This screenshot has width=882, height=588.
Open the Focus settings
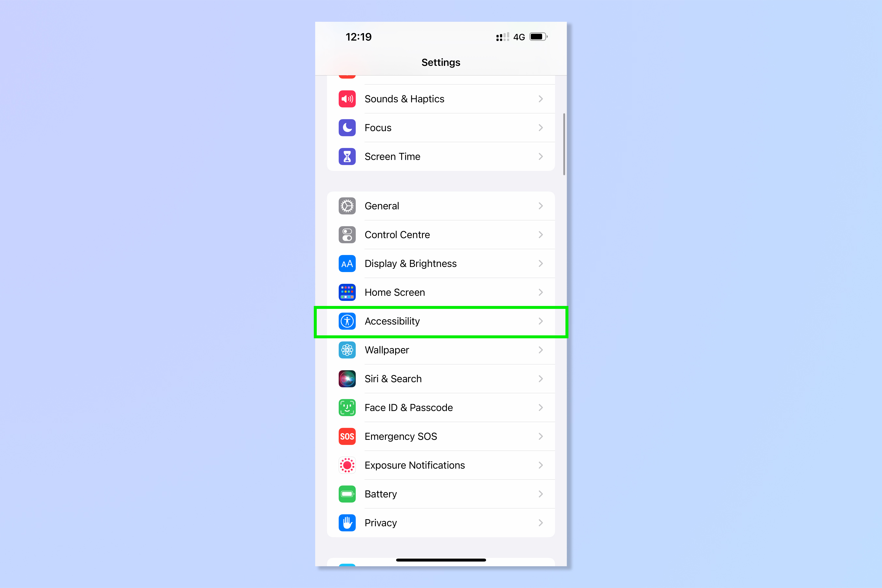coord(441,127)
